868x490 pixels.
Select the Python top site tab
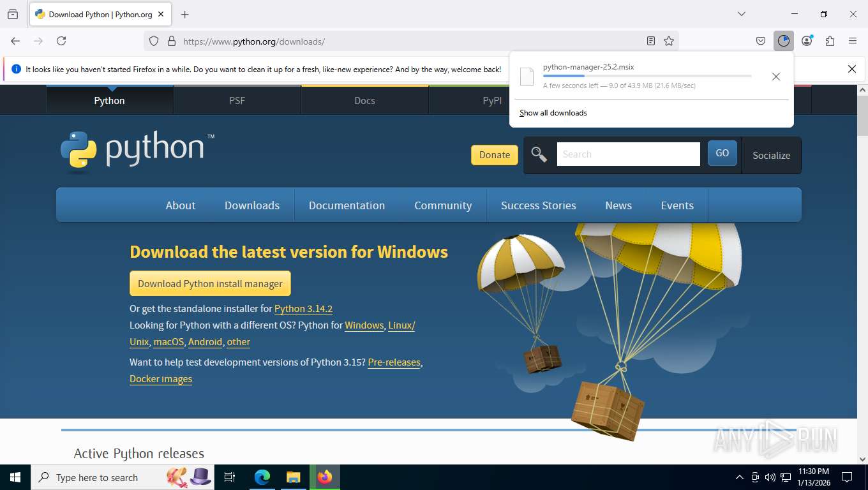[110, 100]
